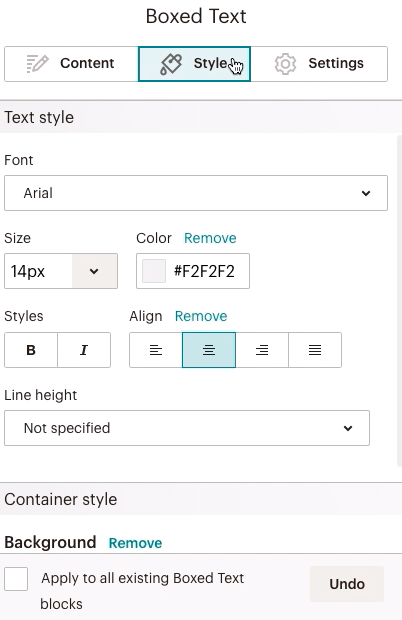Open the Arial font dropdown
The image size is (402, 620).
196,193
